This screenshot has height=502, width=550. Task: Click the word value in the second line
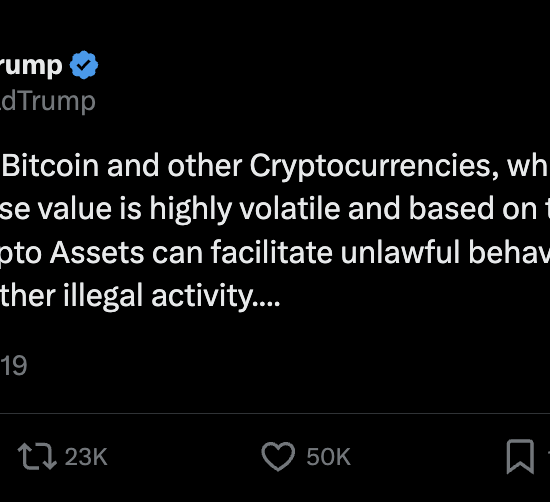click(74, 210)
